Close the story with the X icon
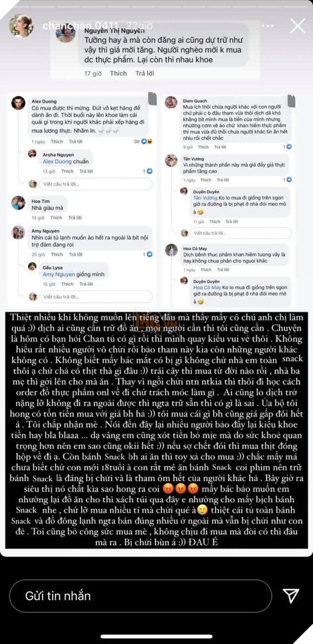Screen dimensions: 313x644 click(297, 25)
